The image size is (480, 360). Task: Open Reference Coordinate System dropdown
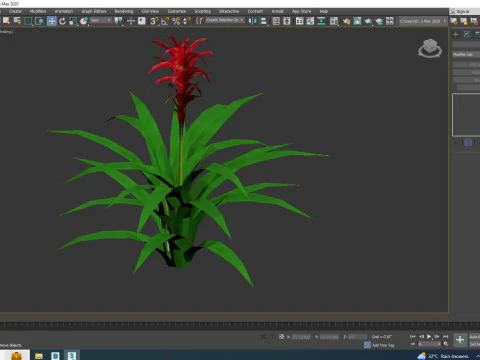[101, 21]
